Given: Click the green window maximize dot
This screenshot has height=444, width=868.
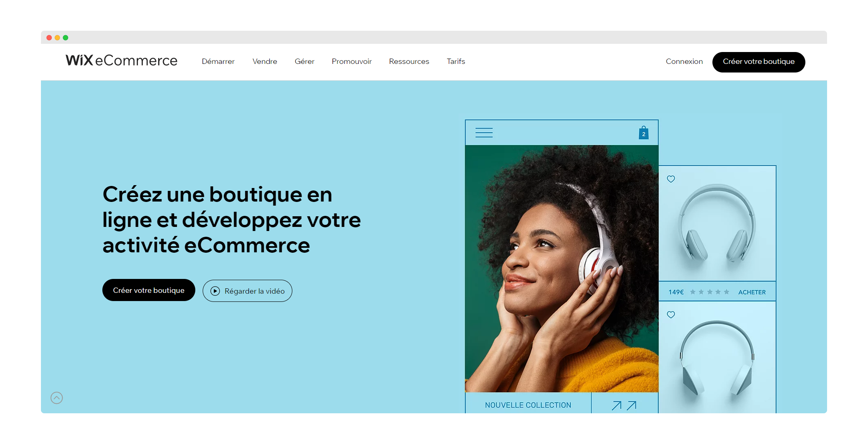Looking at the screenshot, I should pyautogui.click(x=66, y=38).
